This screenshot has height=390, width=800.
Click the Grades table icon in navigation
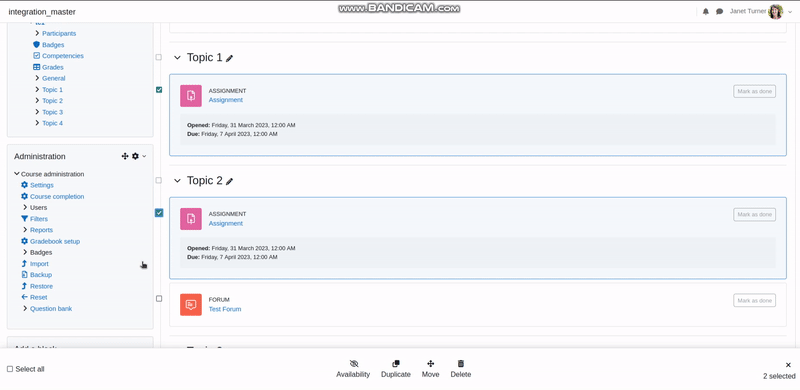click(x=36, y=67)
